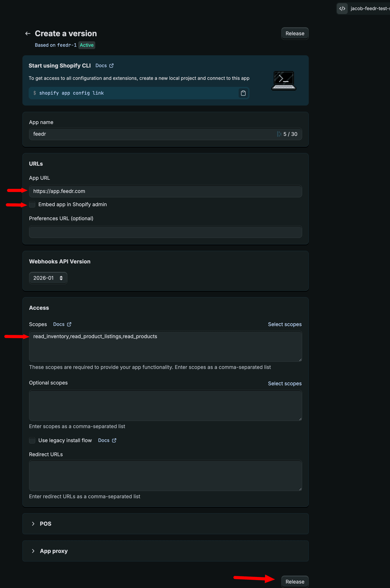Copy the shopify app config link command
The height and width of the screenshot is (588, 390).
243,93
